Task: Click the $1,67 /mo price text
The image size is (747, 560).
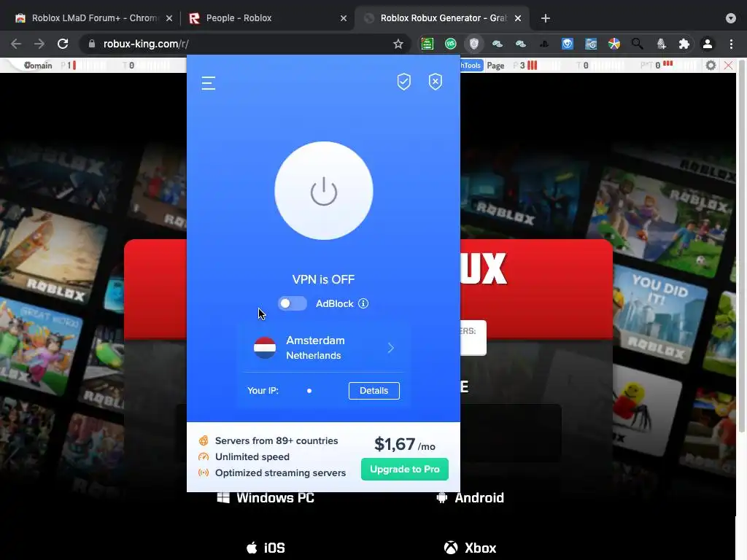Action: (x=404, y=444)
